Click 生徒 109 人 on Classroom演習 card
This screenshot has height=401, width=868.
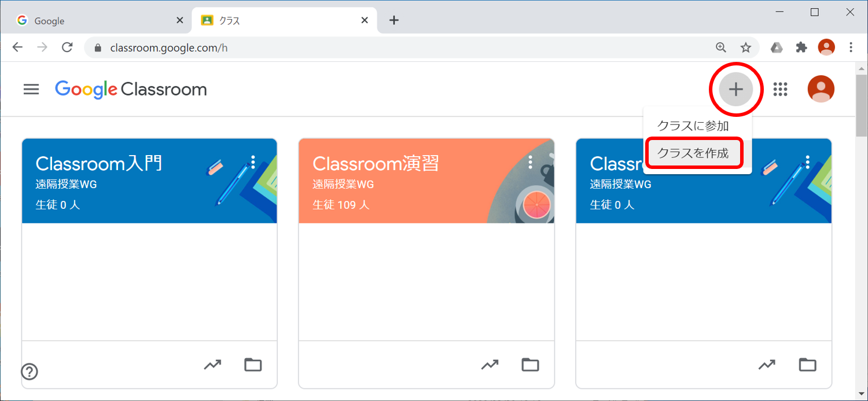(341, 205)
